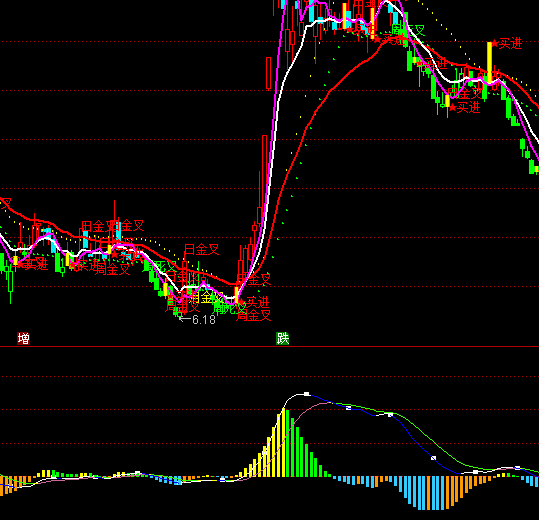539x520 pixels.
Task: Select the tallest yellow MACD histogram bar
Action: pyautogui.click(x=283, y=442)
